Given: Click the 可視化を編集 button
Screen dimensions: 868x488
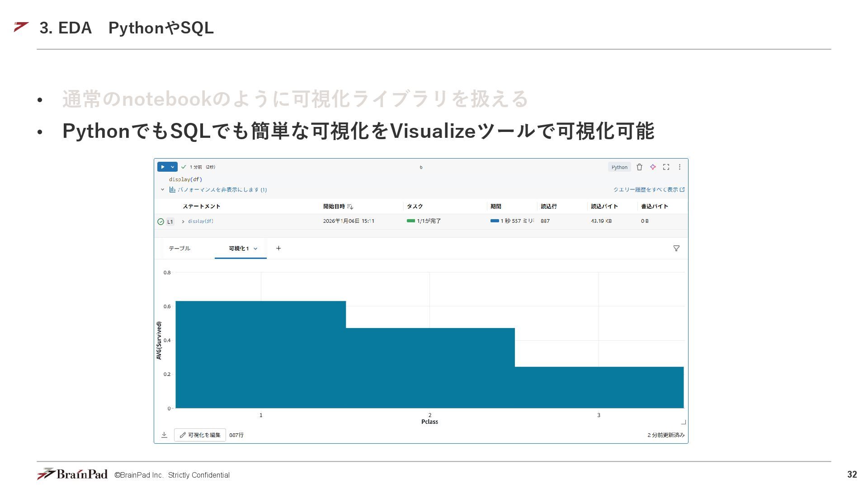Looking at the screenshot, I should 200,435.
